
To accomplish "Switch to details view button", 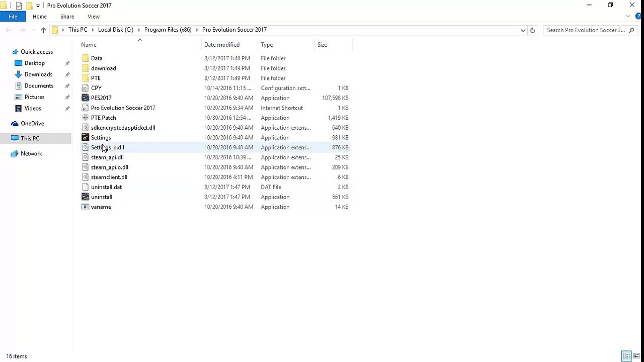I will coord(626,356).
